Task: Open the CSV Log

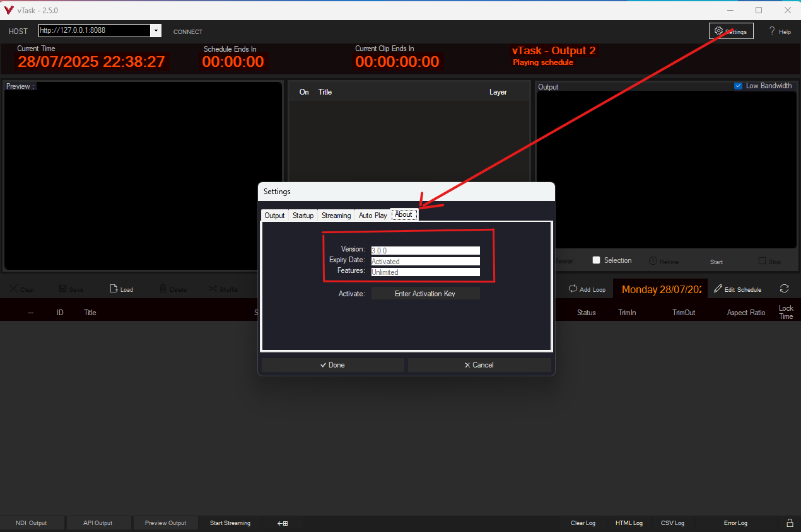Action: click(672, 523)
